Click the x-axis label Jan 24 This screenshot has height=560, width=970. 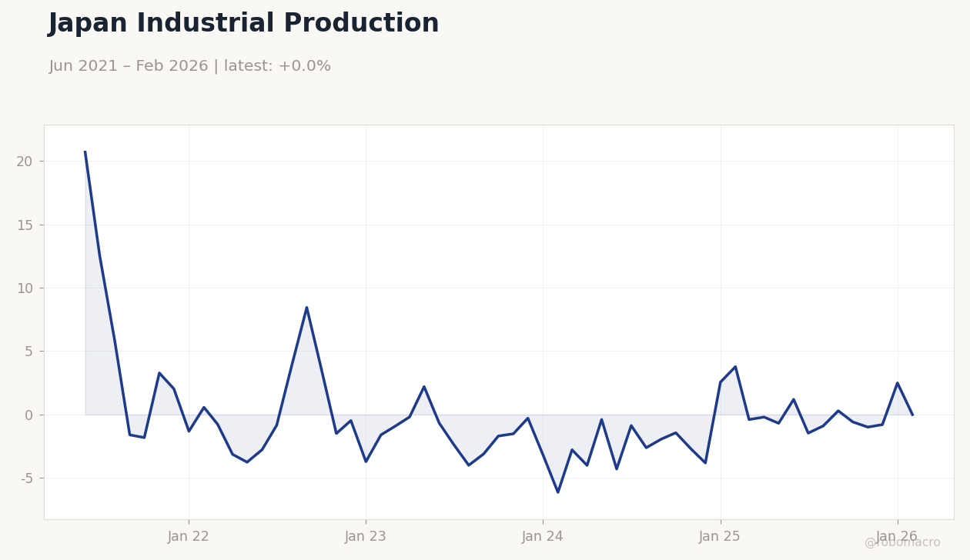coord(543,537)
